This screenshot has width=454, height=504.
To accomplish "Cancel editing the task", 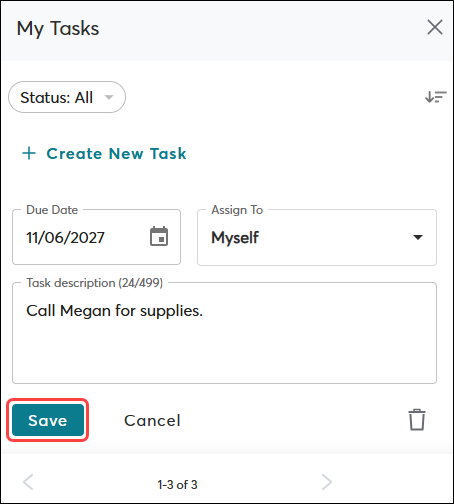I will tap(152, 420).
